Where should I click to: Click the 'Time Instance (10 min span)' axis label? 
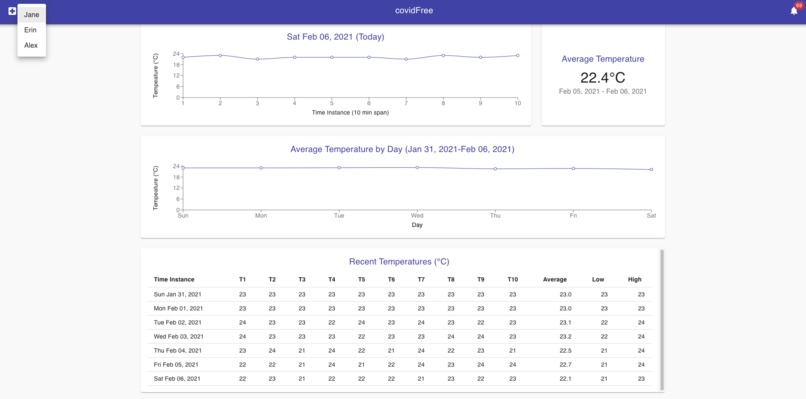pyautogui.click(x=350, y=113)
